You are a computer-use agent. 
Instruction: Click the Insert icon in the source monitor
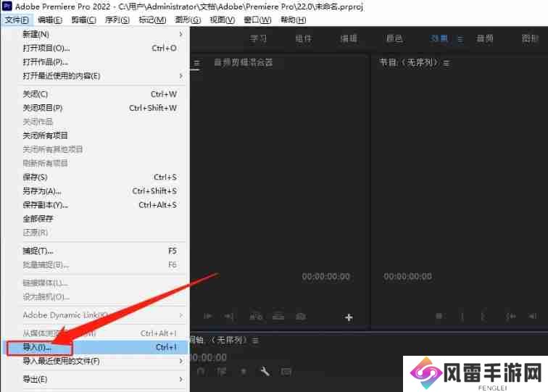click(x=256, y=317)
